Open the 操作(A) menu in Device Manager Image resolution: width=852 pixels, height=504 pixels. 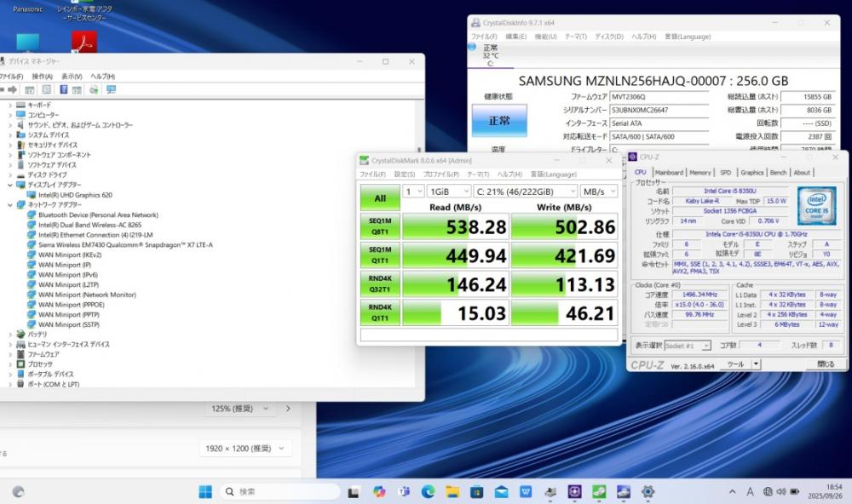42,77
